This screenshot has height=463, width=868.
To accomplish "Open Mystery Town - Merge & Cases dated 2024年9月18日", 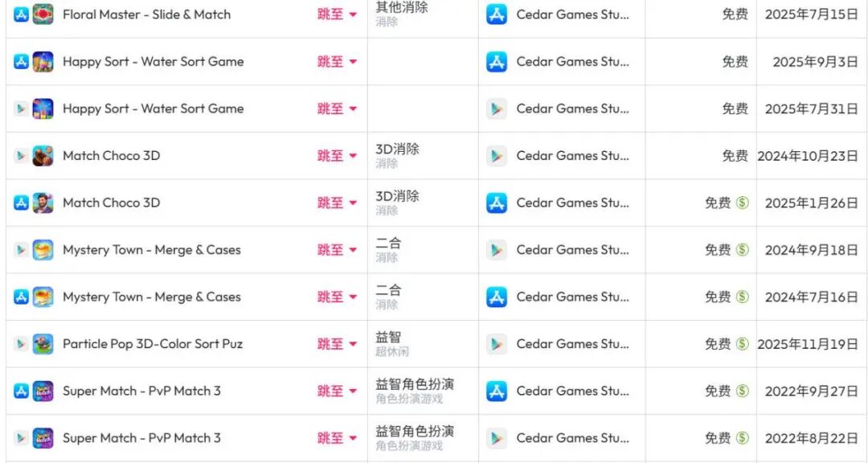I will pyautogui.click(x=152, y=250).
